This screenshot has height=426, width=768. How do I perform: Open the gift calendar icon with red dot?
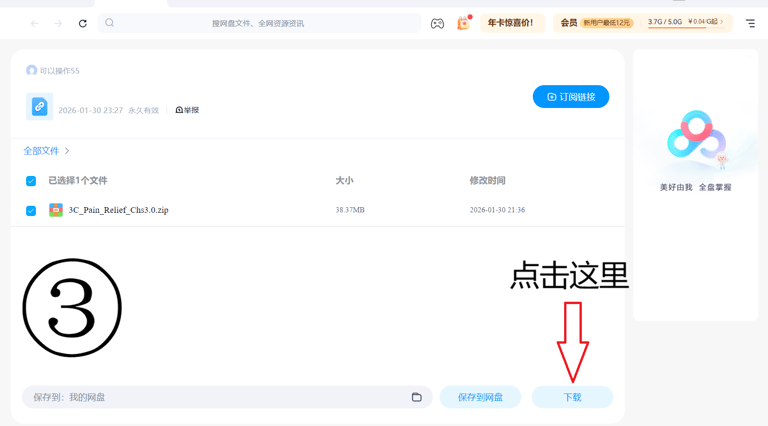point(463,23)
